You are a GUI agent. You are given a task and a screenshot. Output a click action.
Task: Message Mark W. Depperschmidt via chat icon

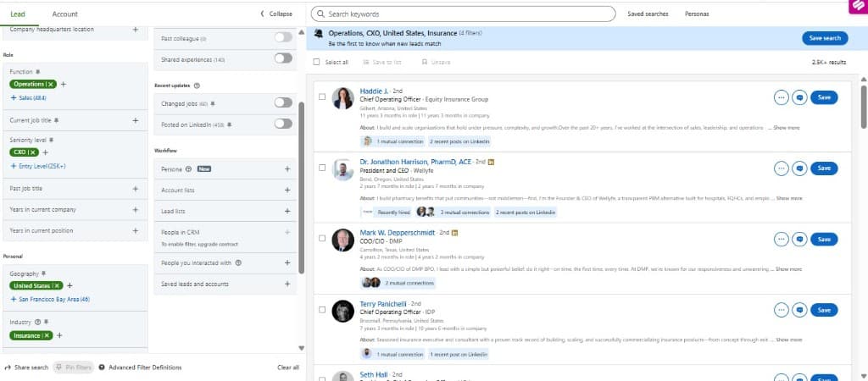[799, 240]
